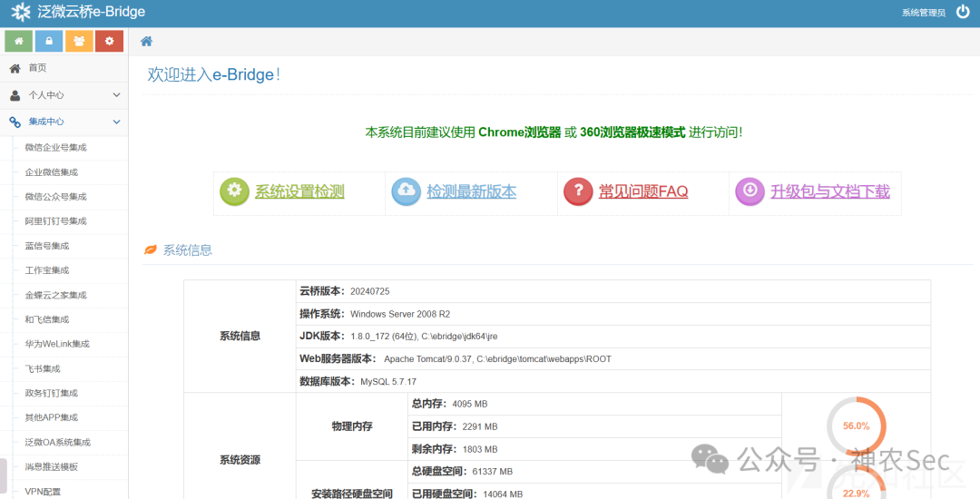Image resolution: width=980 pixels, height=499 pixels.
Task: Click the 系统设置检测 link
Action: coord(299,191)
